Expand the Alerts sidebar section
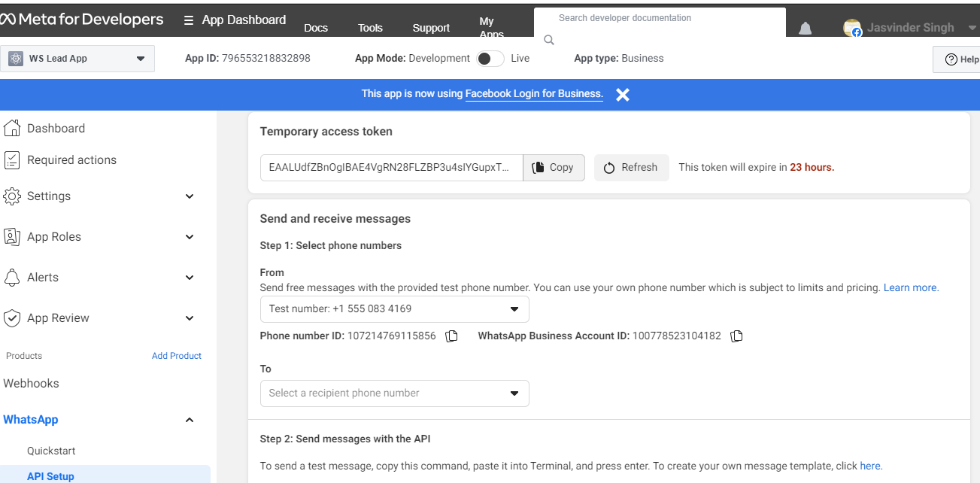 pyautogui.click(x=190, y=278)
